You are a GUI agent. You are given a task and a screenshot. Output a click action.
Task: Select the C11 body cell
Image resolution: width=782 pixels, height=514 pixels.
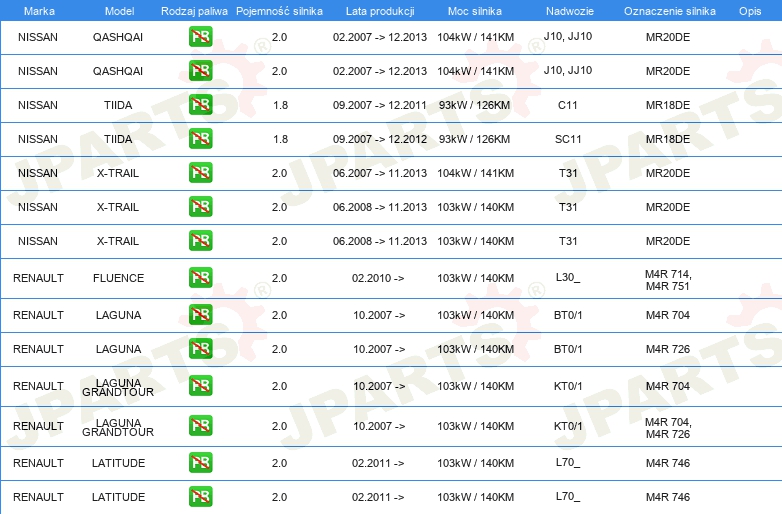tap(568, 105)
